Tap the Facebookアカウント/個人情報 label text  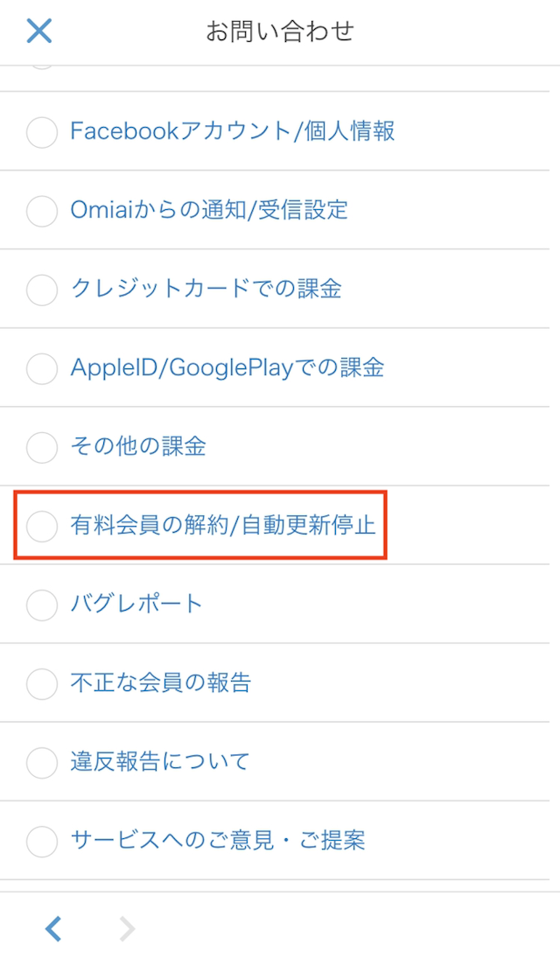pos(232,131)
